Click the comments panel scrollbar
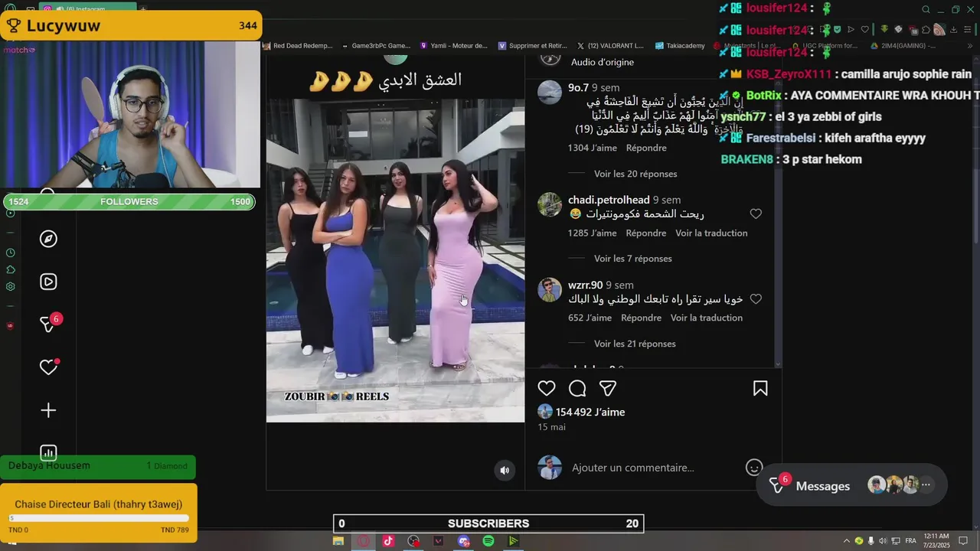Image resolution: width=980 pixels, height=551 pixels. coord(778,210)
